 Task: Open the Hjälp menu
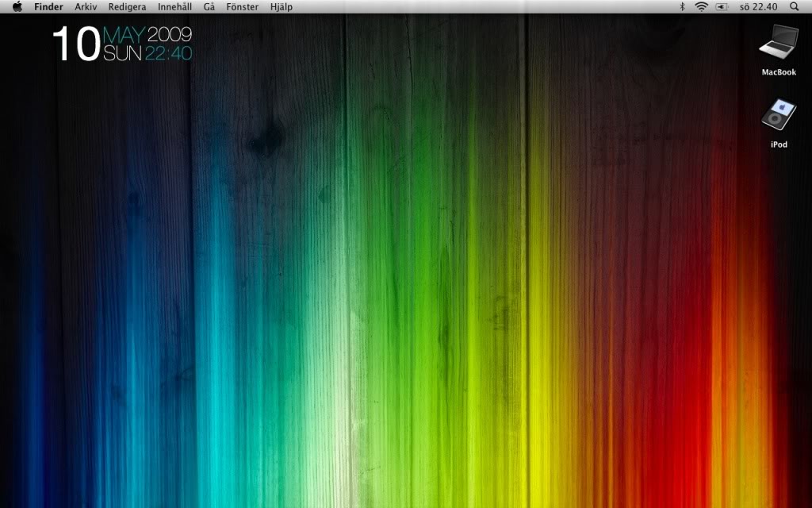coord(281,7)
